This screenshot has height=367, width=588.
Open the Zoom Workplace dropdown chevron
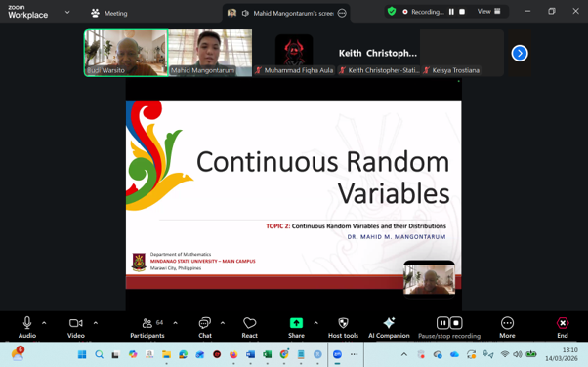(x=67, y=13)
